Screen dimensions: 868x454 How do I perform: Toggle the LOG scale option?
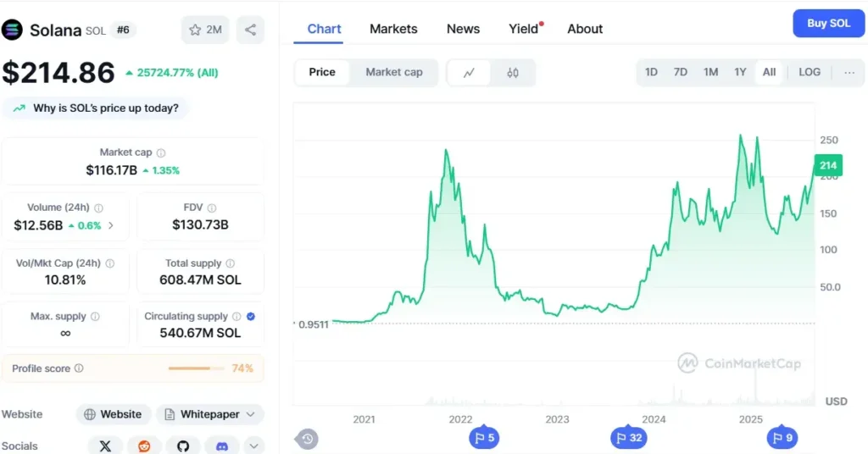(810, 72)
